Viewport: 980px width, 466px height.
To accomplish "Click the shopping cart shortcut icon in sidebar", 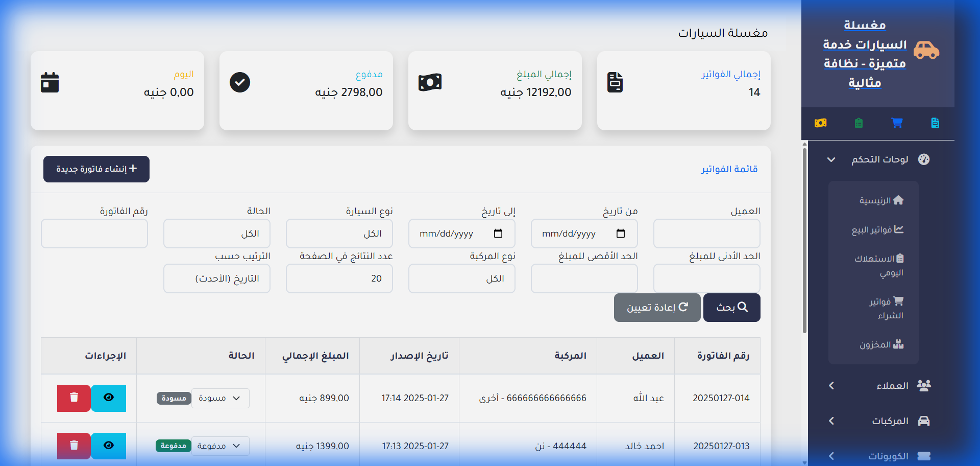I will 897,123.
